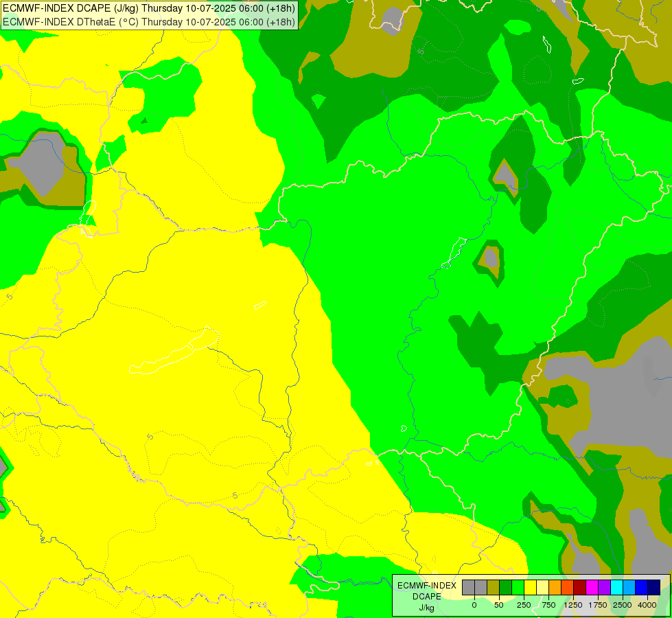The width and height of the screenshot is (672, 618).
Task: Click the legend tick value '0'
Action: click(474, 605)
